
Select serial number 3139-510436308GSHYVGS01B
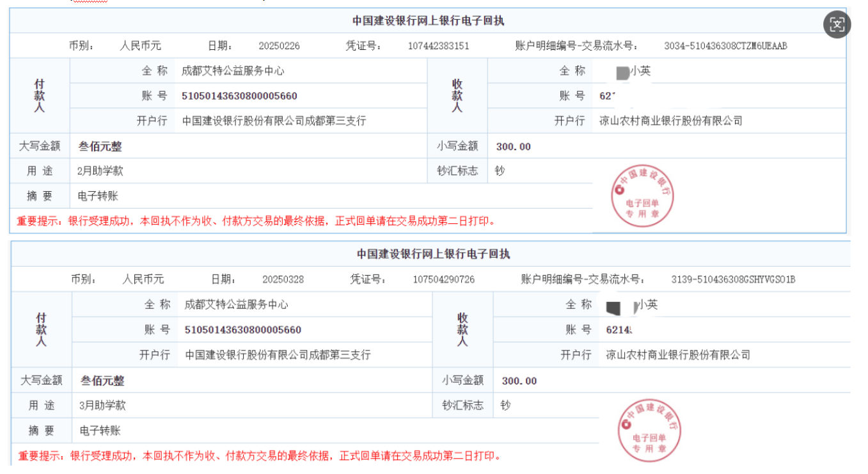coord(733,280)
